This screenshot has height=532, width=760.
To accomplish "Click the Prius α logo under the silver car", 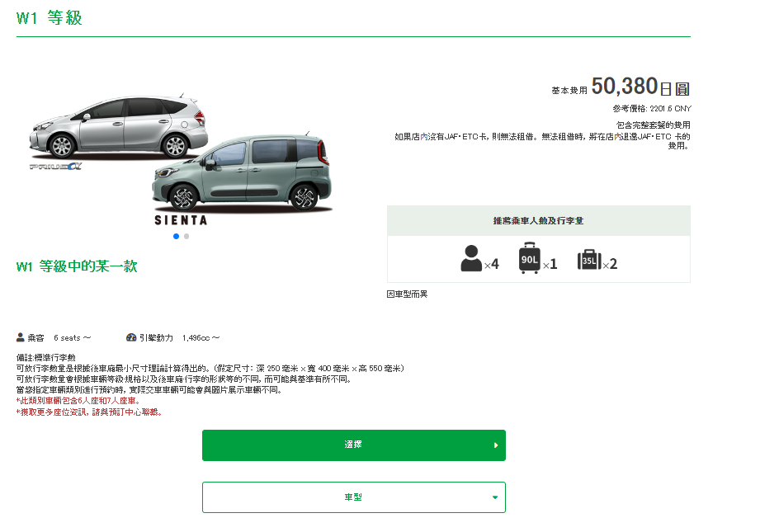I will tap(55, 166).
